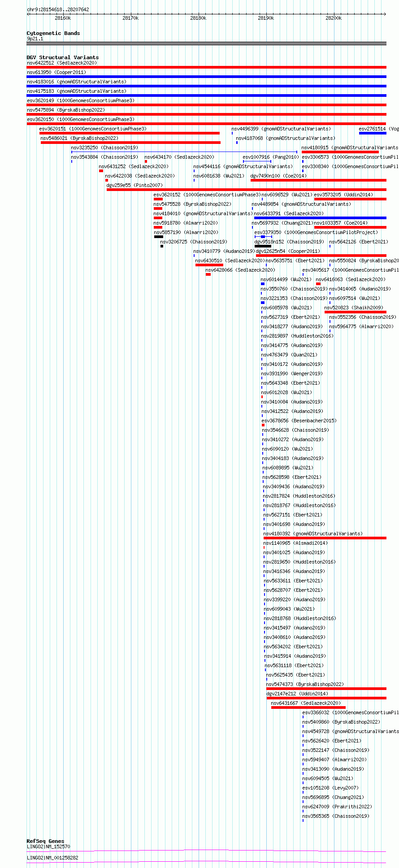
Task: Click esv3620152 variant label
Action: pos(207,195)
